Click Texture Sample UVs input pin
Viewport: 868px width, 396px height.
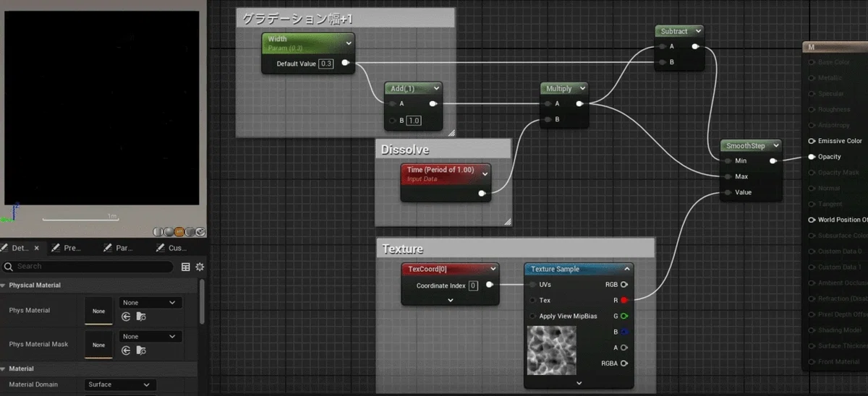(533, 285)
